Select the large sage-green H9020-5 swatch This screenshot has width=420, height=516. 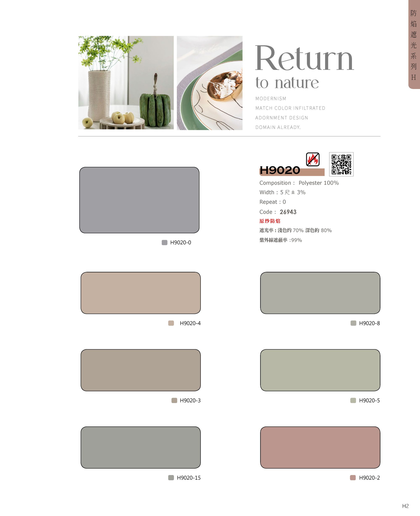pos(320,370)
